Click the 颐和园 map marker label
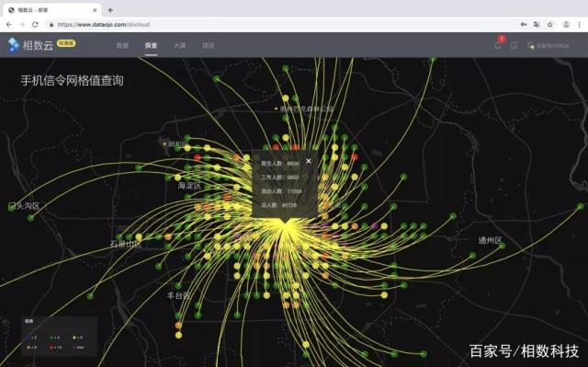This screenshot has width=588, height=367. click(177, 143)
